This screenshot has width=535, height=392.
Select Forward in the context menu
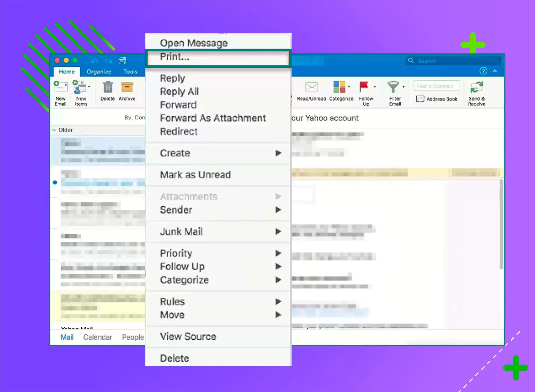[218, 105]
